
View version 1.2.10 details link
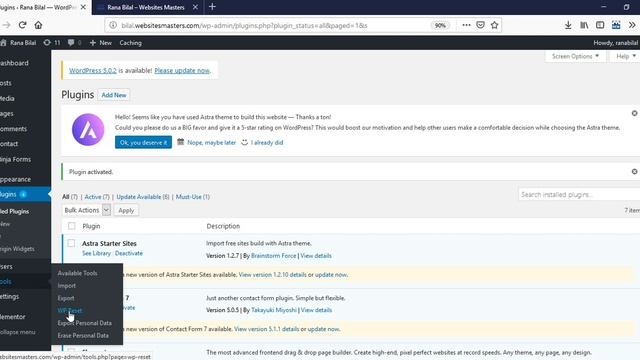(x=272, y=275)
